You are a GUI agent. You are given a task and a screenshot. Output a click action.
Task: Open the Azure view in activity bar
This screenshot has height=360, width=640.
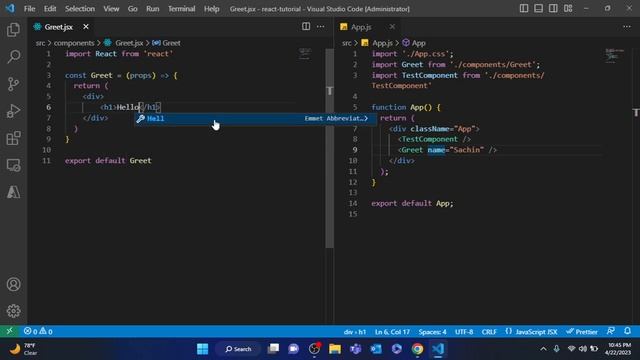click(13, 192)
